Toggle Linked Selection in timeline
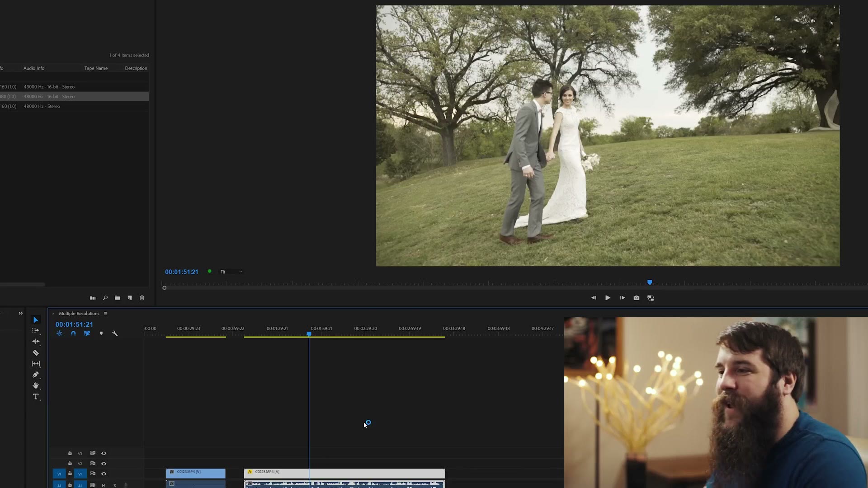868x488 pixels. [x=87, y=333]
